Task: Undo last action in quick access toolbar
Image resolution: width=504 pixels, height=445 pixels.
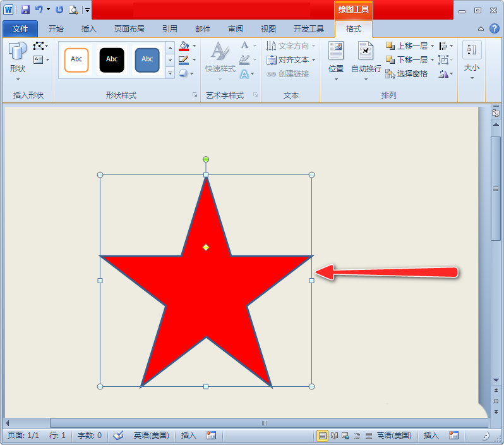Action: point(39,9)
